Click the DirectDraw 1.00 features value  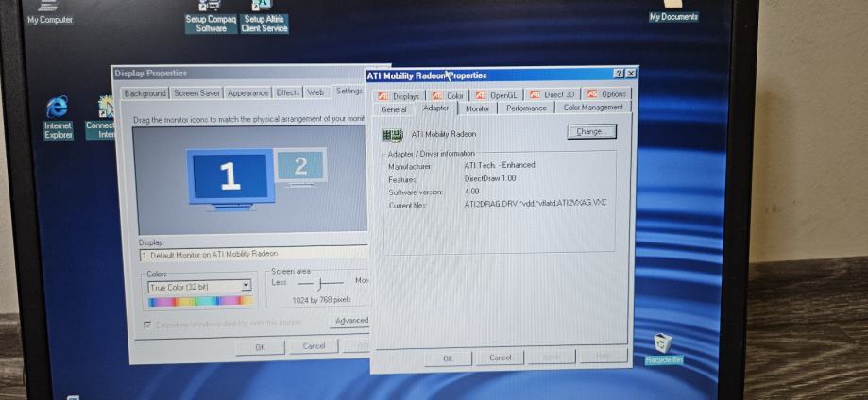(x=490, y=178)
